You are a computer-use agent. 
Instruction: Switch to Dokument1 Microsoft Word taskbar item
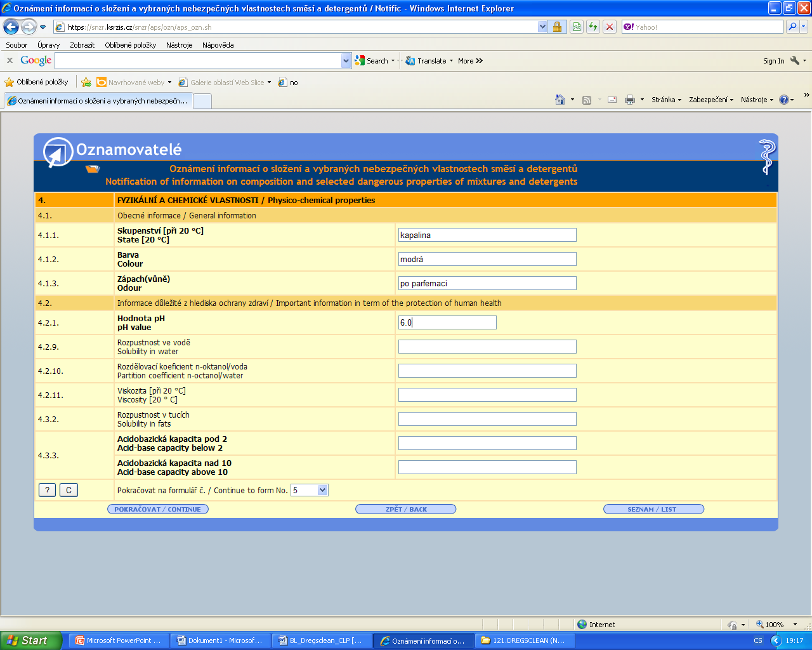click(x=220, y=640)
